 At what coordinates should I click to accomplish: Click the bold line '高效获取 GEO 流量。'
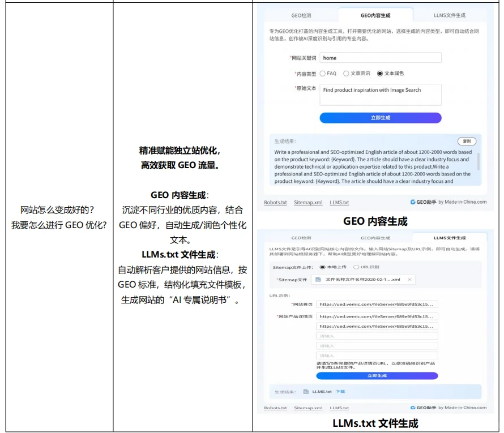180,165
